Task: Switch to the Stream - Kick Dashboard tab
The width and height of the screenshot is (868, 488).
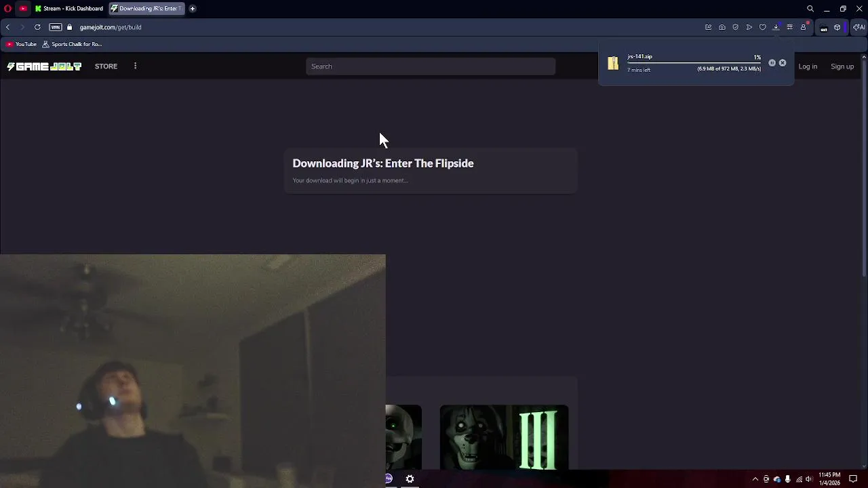Action: point(69,9)
